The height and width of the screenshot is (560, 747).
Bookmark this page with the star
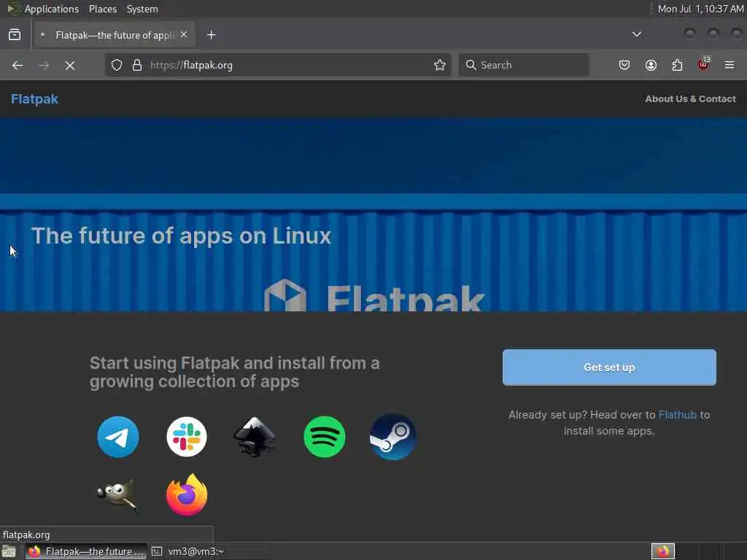440,65
